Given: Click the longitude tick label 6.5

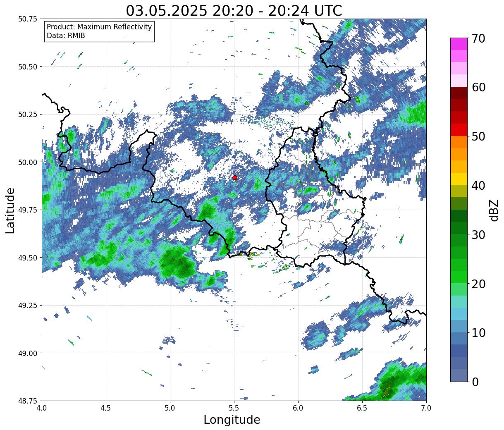Looking at the screenshot, I should tap(362, 408).
